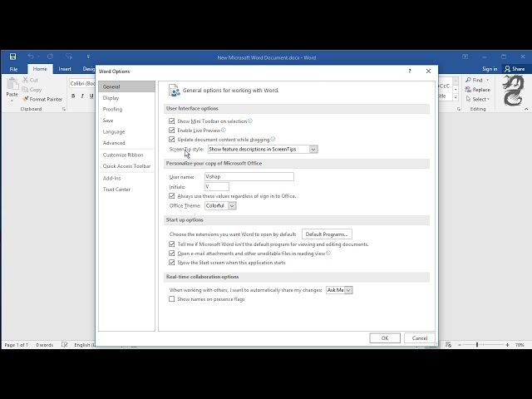Viewport: 532px width, 399px height.
Task: Click the Default Programs button
Action: (x=327, y=234)
